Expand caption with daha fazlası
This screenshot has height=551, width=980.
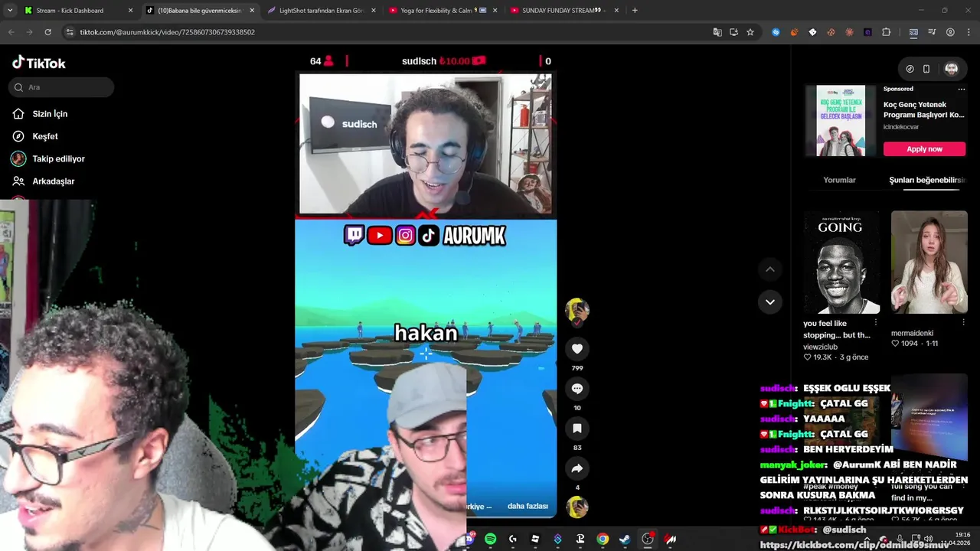coord(528,507)
